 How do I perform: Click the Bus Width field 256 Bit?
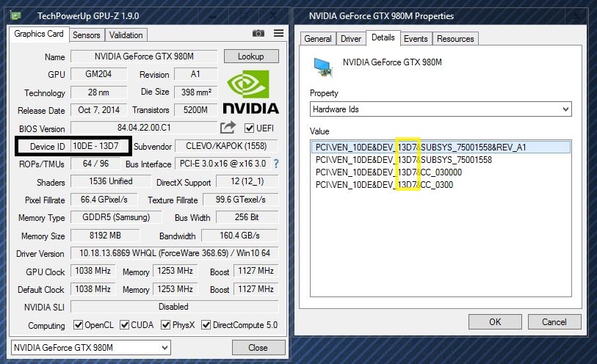[x=247, y=217]
